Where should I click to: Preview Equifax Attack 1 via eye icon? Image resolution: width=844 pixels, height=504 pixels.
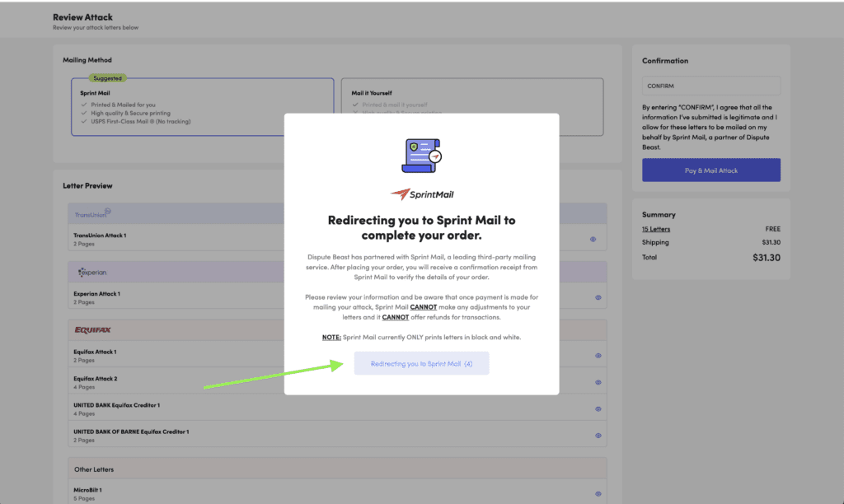pos(598,356)
